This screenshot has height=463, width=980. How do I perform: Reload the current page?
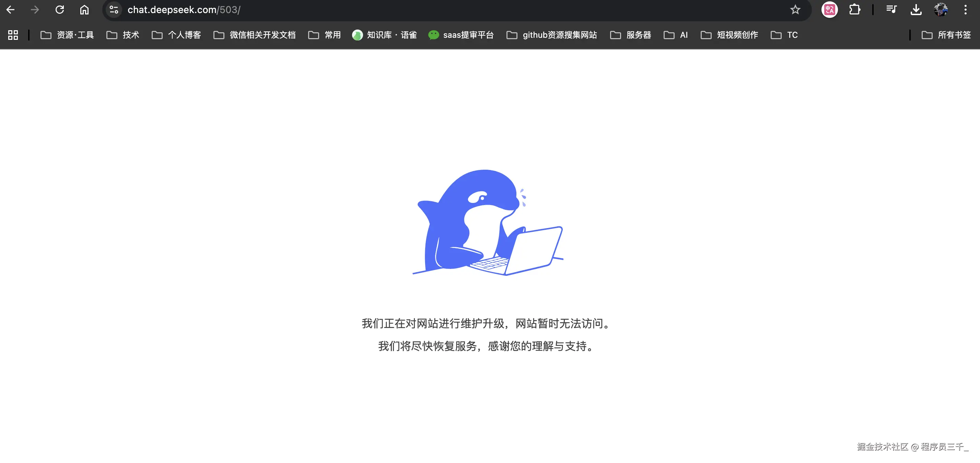tap(60, 10)
